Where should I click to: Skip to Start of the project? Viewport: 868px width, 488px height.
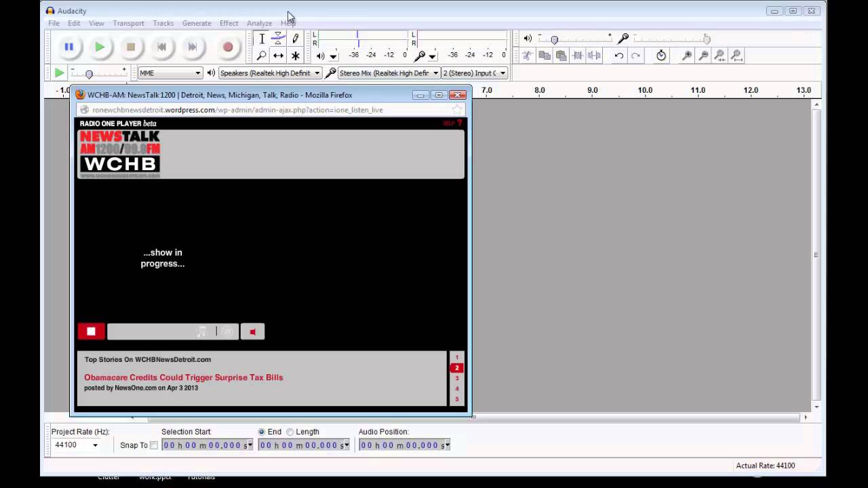click(161, 47)
